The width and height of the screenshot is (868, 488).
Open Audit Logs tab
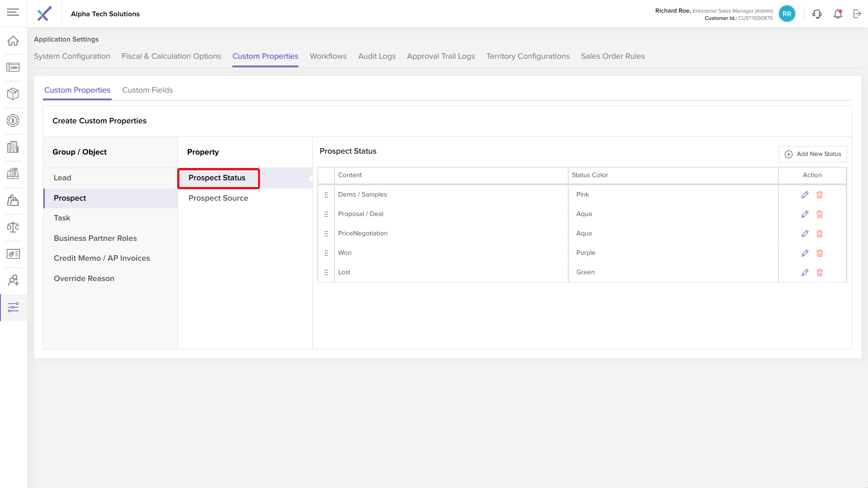377,56
